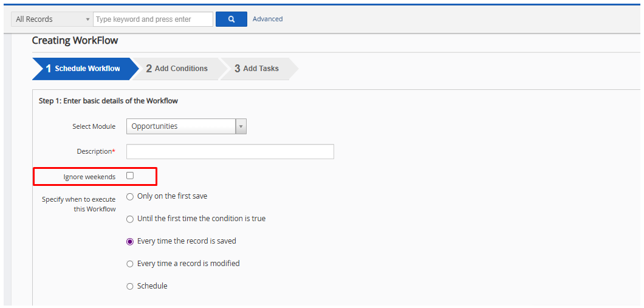This screenshot has width=644, height=308.
Task: Expand the Select Module dropdown showing Opportunities
Action: 186,126
